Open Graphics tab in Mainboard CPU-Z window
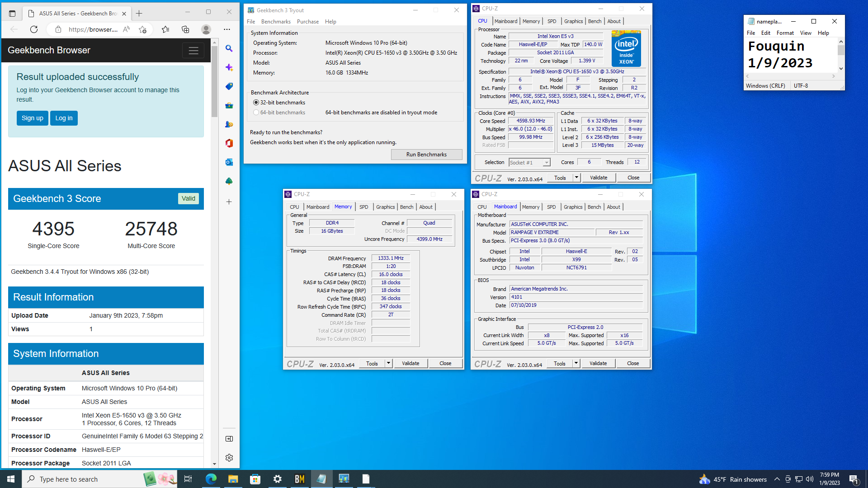 click(573, 207)
